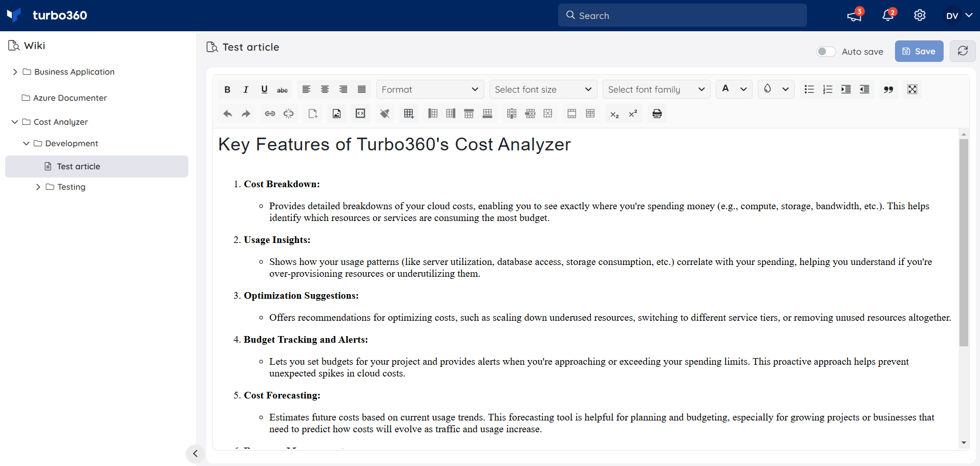
Task: Go to turbo360 home logo
Action: click(47, 15)
